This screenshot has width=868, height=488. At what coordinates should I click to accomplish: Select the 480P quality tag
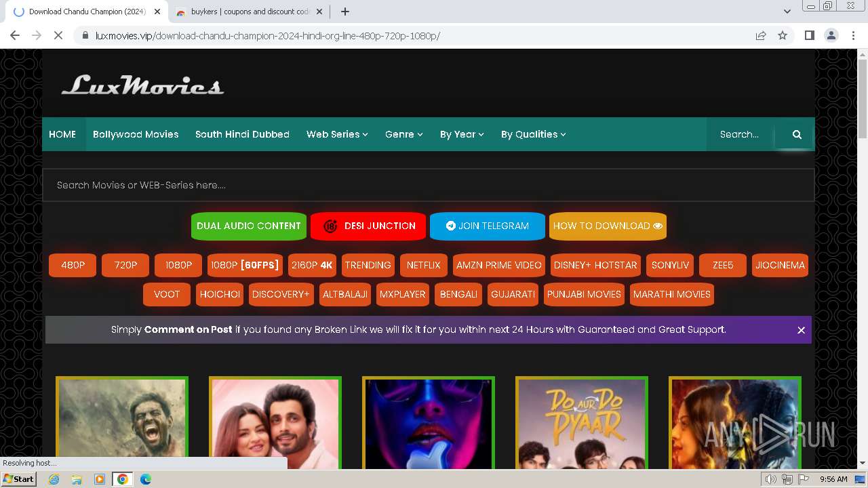[x=73, y=265]
